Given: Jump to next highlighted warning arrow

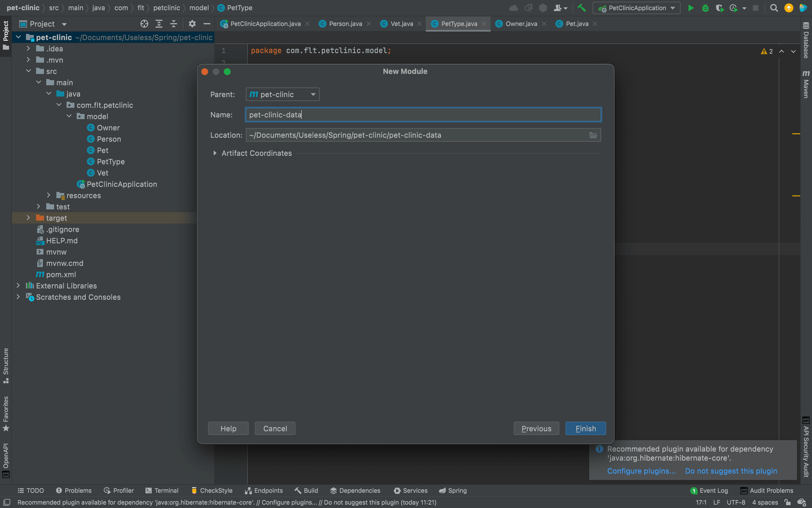Looking at the screenshot, I should click(793, 51).
